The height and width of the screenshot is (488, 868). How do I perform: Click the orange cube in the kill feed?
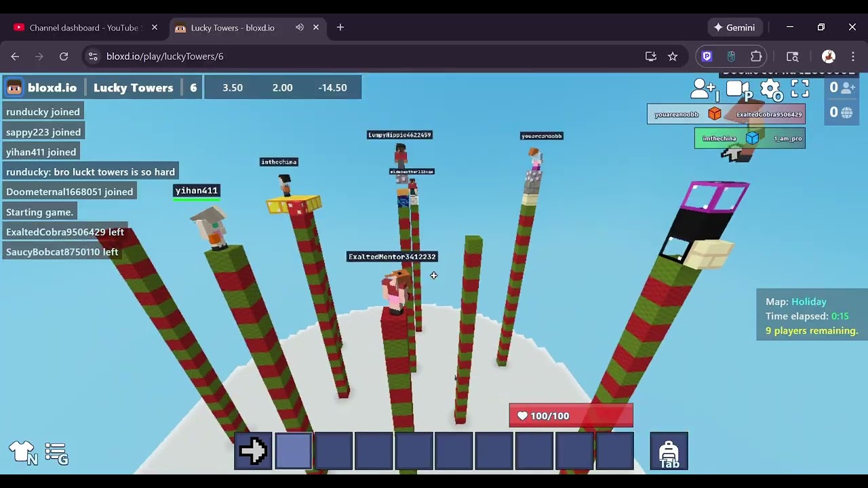pos(715,114)
